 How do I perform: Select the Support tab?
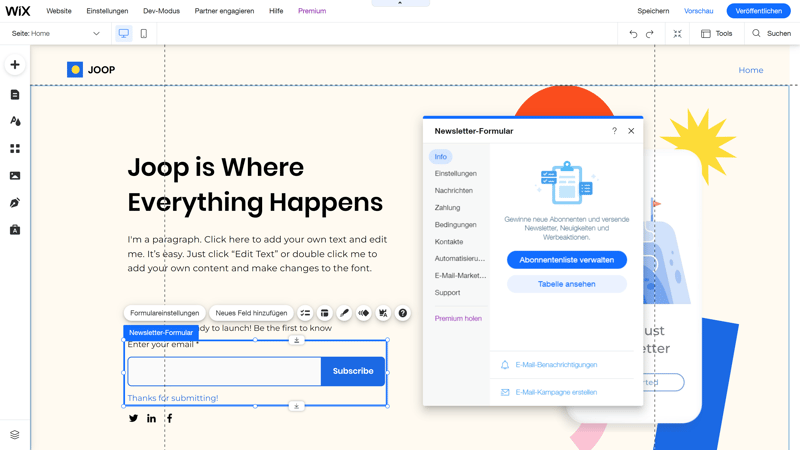(x=447, y=292)
